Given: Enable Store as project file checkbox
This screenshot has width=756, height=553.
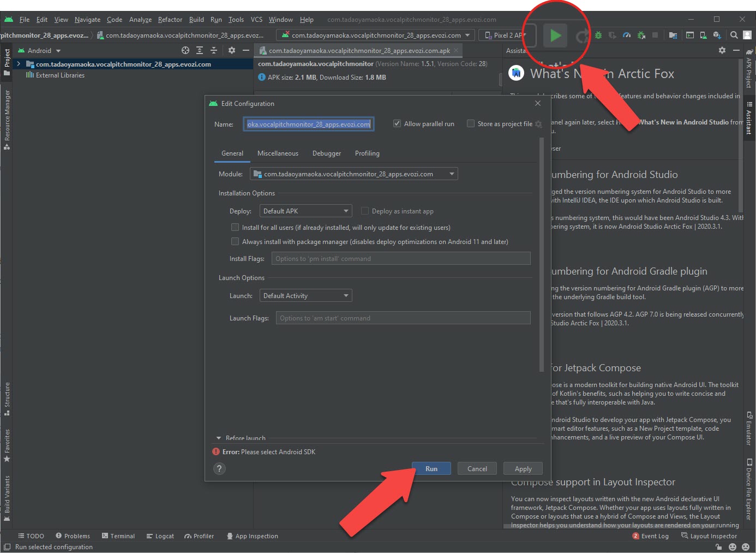Looking at the screenshot, I should pos(471,124).
